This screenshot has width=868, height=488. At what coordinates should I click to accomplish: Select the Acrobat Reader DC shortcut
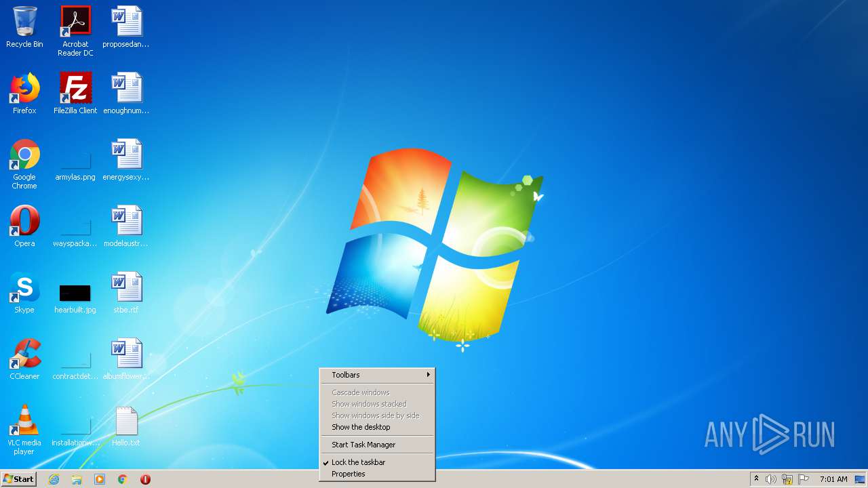[x=75, y=31]
